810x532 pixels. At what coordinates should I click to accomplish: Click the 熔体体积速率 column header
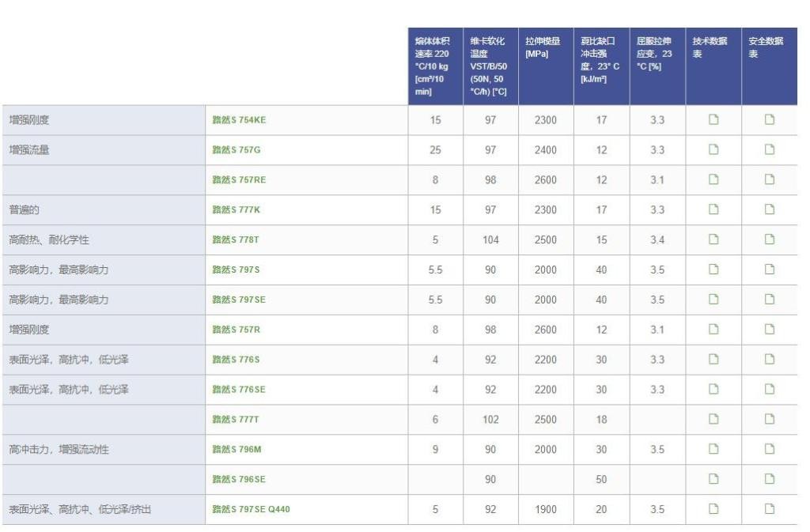[434, 66]
